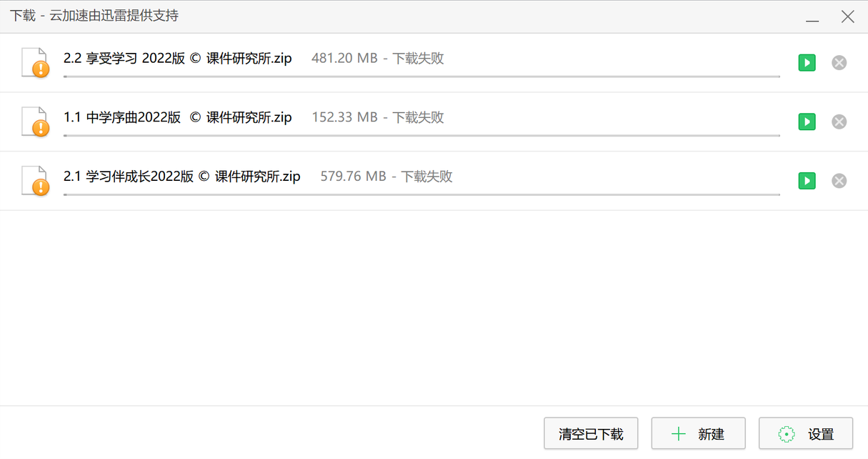Image resolution: width=868 pixels, height=459 pixels.
Task: Minimize the download manager window
Action: pos(812,17)
